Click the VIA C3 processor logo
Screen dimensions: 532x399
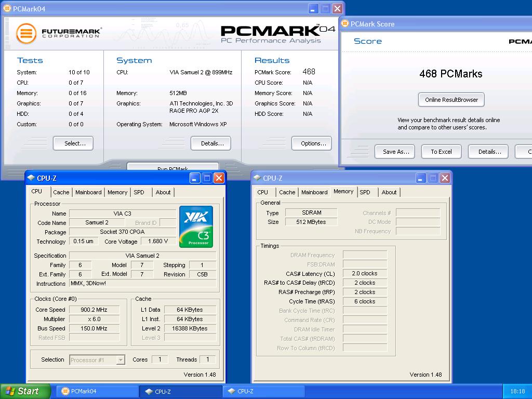coord(196,227)
